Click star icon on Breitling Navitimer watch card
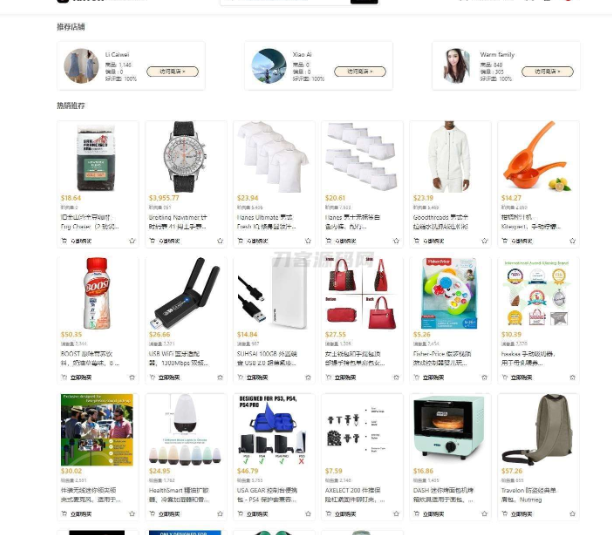The width and height of the screenshot is (612, 535). click(220, 241)
